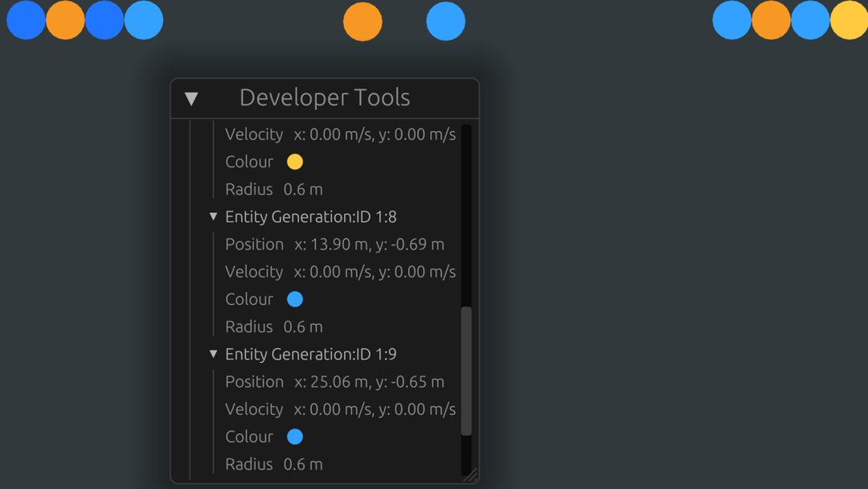Click the lone orange ball above the panel
The height and width of the screenshot is (489, 868).
point(362,22)
